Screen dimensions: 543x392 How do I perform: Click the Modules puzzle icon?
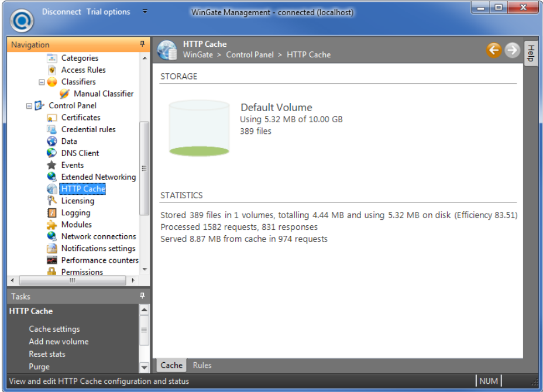[52, 225]
